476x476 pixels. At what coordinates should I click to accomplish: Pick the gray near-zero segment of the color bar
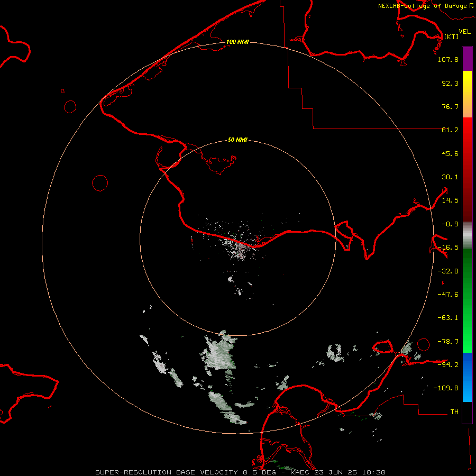[x=467, y=235]
